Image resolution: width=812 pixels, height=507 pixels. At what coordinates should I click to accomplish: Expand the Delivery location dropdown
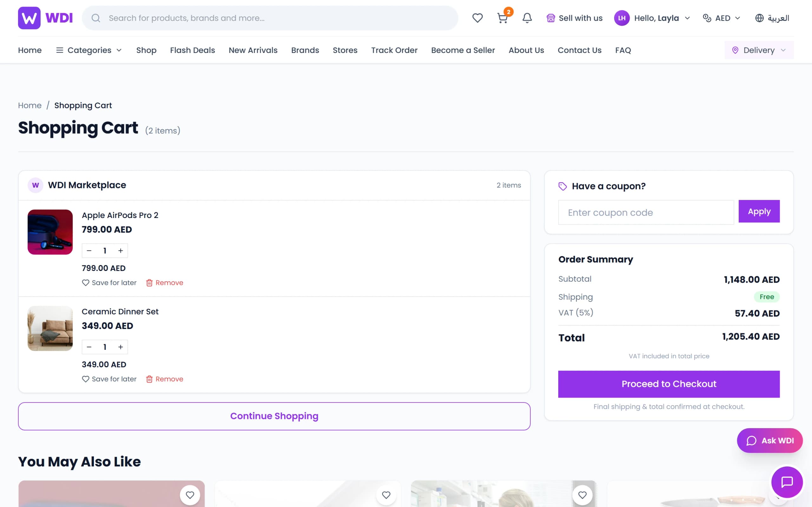point(759,50)
